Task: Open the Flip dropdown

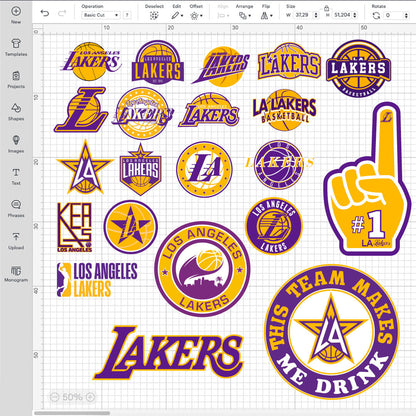Action: (x=266, y=15)
